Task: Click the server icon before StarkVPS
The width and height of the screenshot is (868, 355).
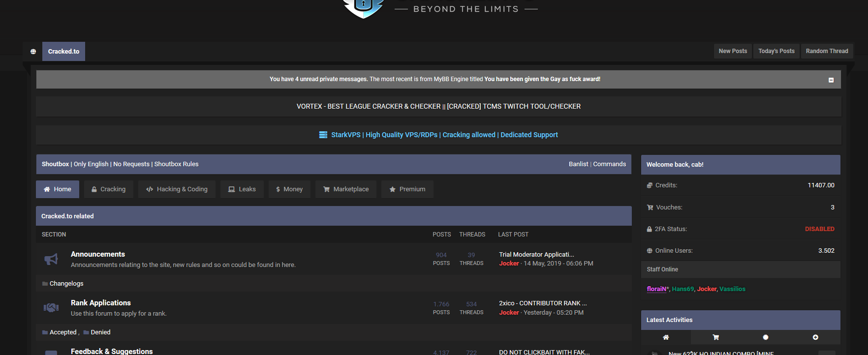Action: tap(323, 135)
